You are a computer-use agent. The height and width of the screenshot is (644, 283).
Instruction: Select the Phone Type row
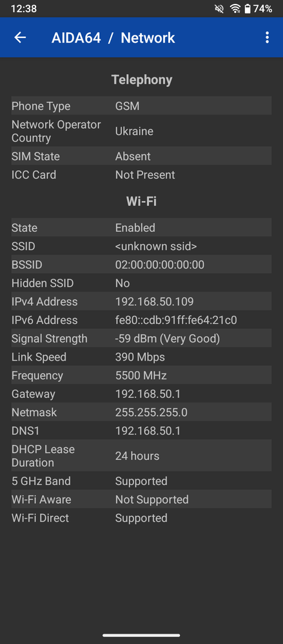[x=142, y=106]
